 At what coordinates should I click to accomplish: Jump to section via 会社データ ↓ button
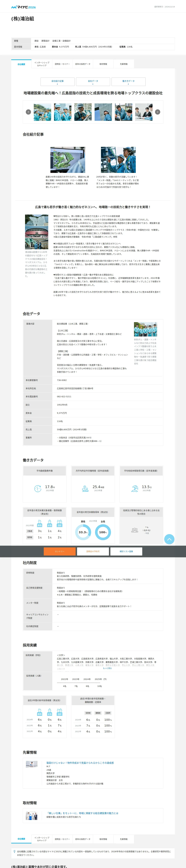93,82
